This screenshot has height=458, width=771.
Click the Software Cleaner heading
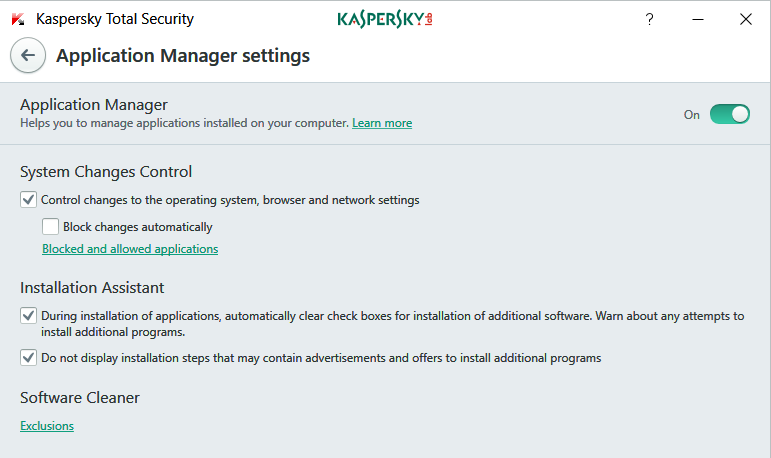(80, 398)
